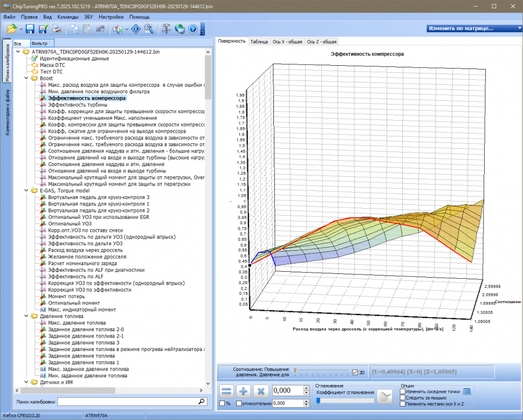Click the 'Коэффициент сглаживания' slider
Image resolution: width=523 pixels, height=420 pixels.
coord(345,400)
